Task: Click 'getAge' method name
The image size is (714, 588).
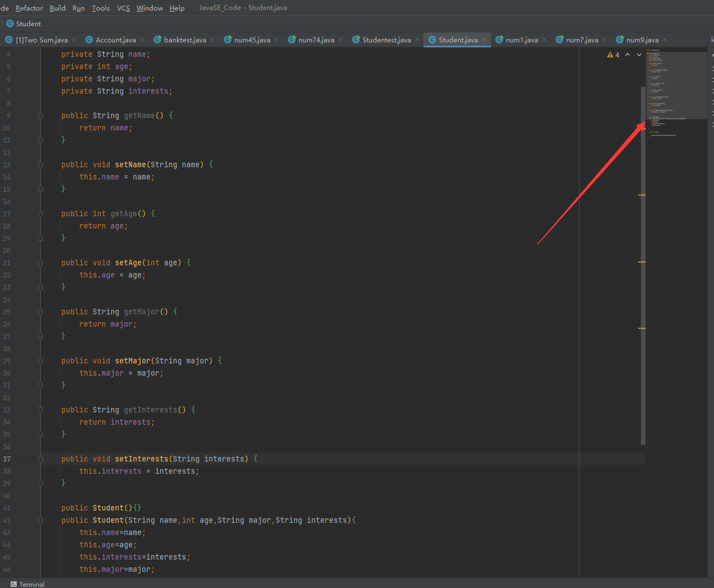Action: 124,214
